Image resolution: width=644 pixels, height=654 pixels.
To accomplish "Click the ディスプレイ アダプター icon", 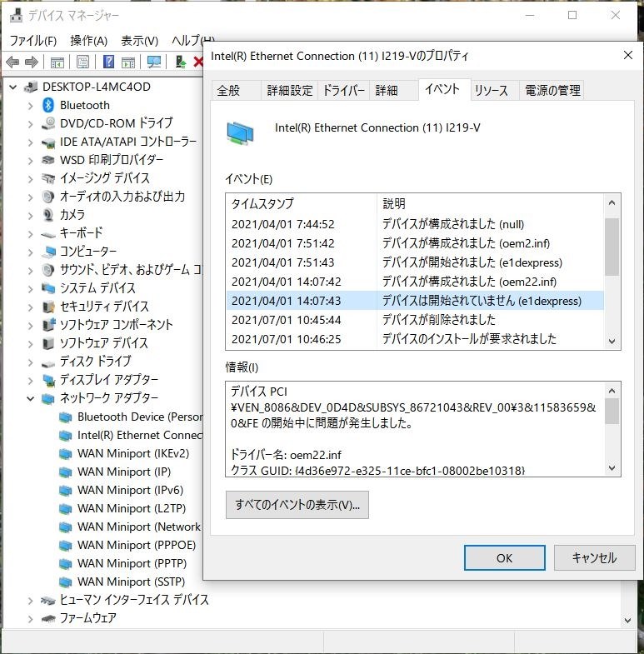I will click(x=48, y=380).
